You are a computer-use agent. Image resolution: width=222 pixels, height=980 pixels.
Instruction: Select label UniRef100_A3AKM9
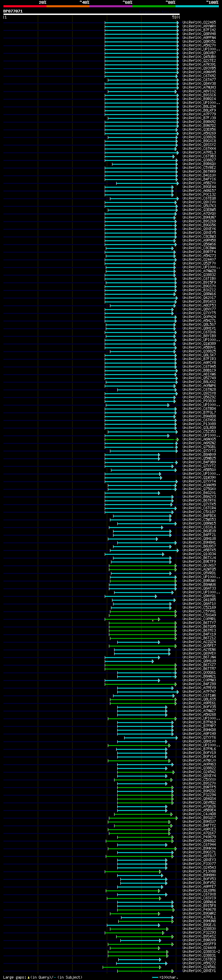coord(199,485)
